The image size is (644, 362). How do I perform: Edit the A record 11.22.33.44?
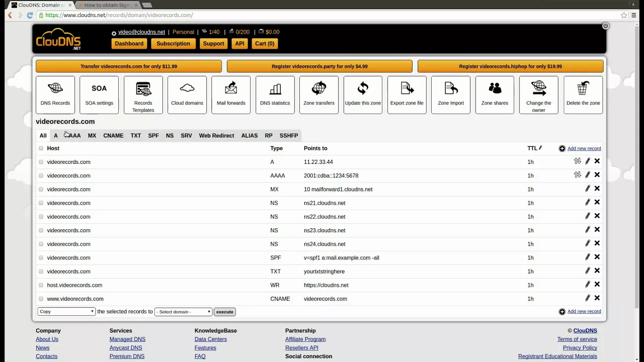(x=587, y=161)
